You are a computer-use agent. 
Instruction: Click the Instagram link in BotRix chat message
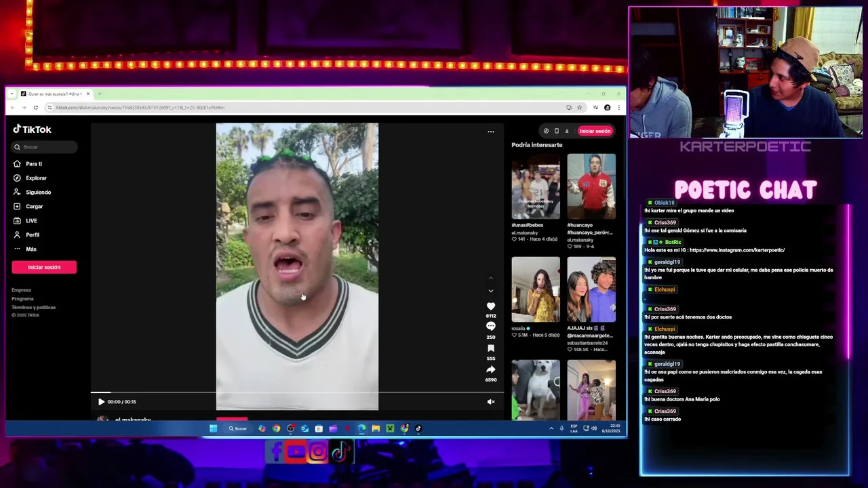click(x=736, y=250)
